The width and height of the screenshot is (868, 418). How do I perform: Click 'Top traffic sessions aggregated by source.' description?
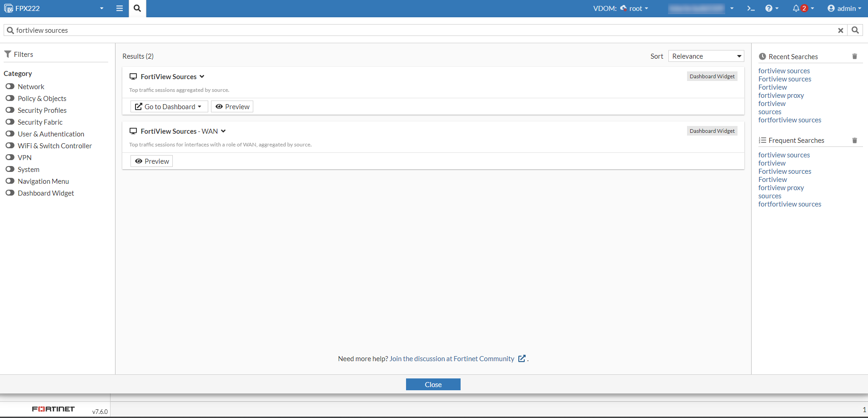tap(179, 90)
